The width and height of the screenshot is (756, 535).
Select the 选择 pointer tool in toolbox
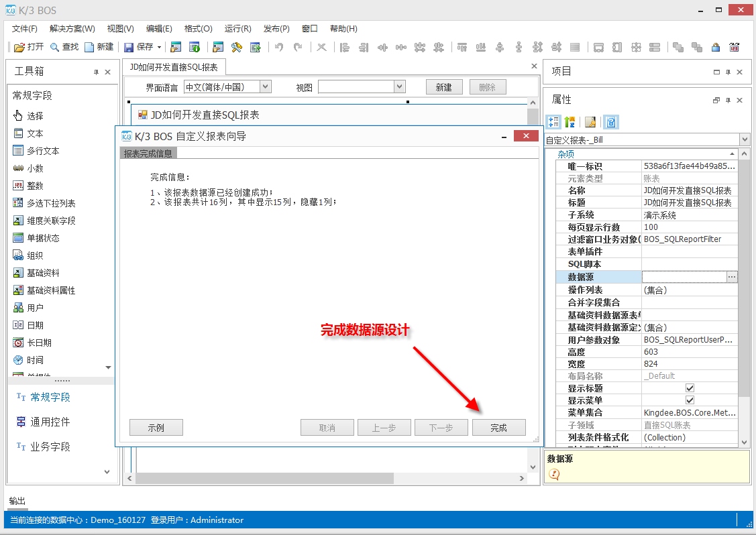point(29,116)
